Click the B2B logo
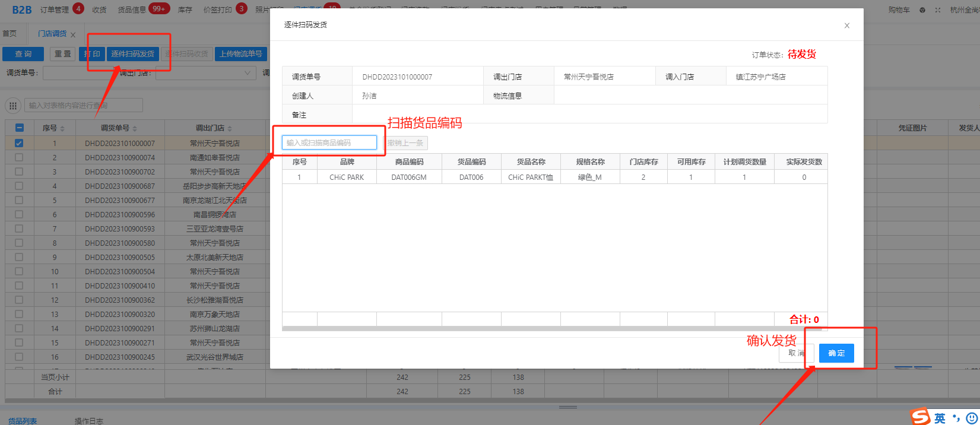Viewport: 980px width, 425px height. pos(22,9)
